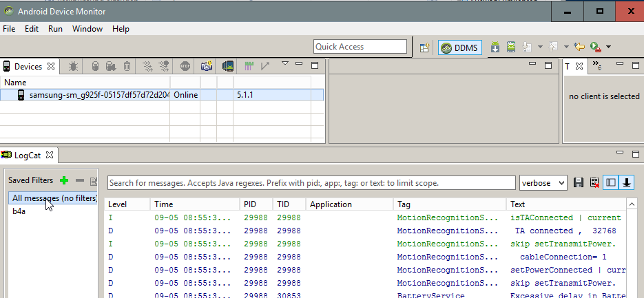Minimize the Devices panel

click(299, 64)
